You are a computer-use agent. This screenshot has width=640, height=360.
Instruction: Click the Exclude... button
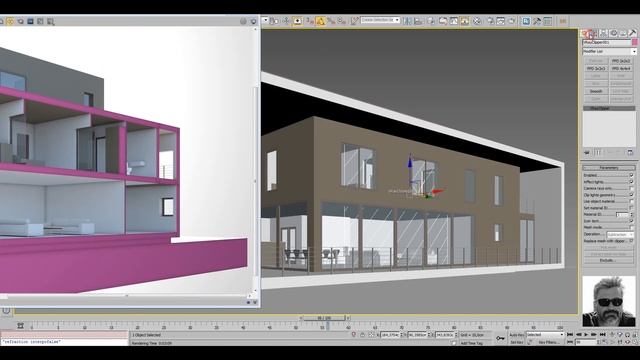click(x=608, y=260)
